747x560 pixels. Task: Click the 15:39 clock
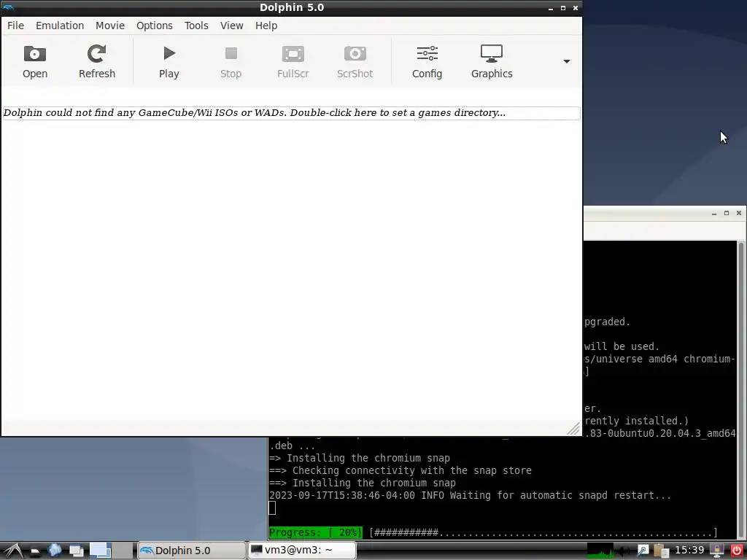pyautogui.click(x=689, y=551)
